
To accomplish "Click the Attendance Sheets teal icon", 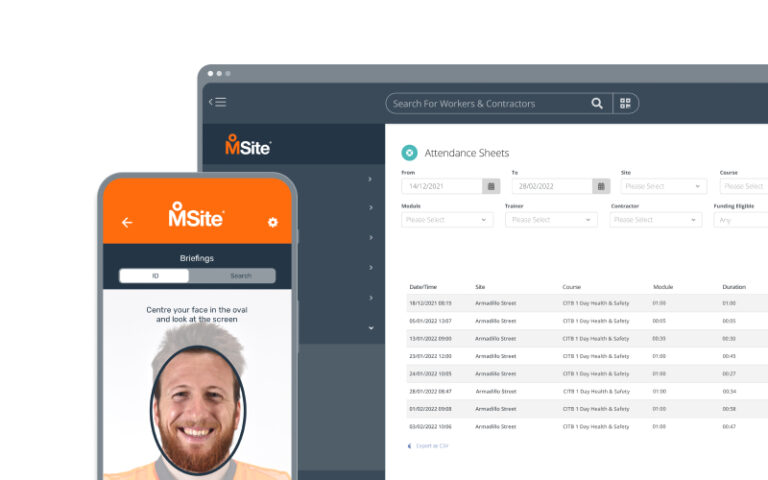I will click(x=409, y=153).
